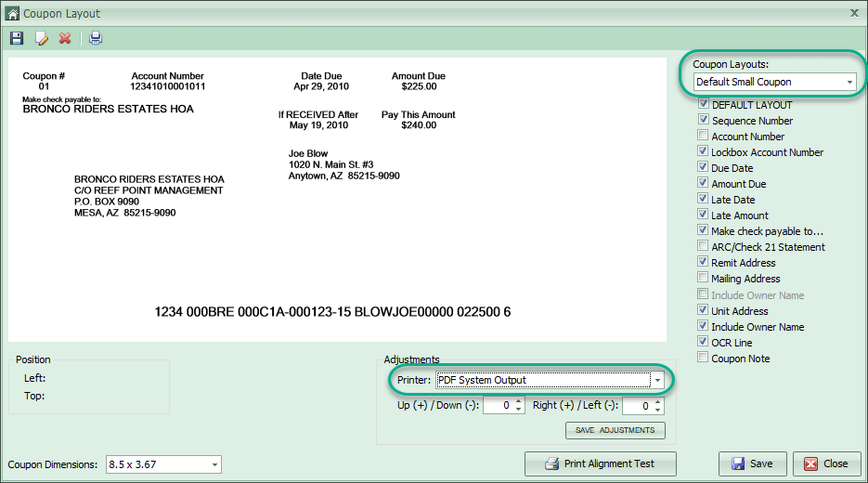
Task: Enable ARC/Check 21 Statement checkbox
Action: point(703,245)
